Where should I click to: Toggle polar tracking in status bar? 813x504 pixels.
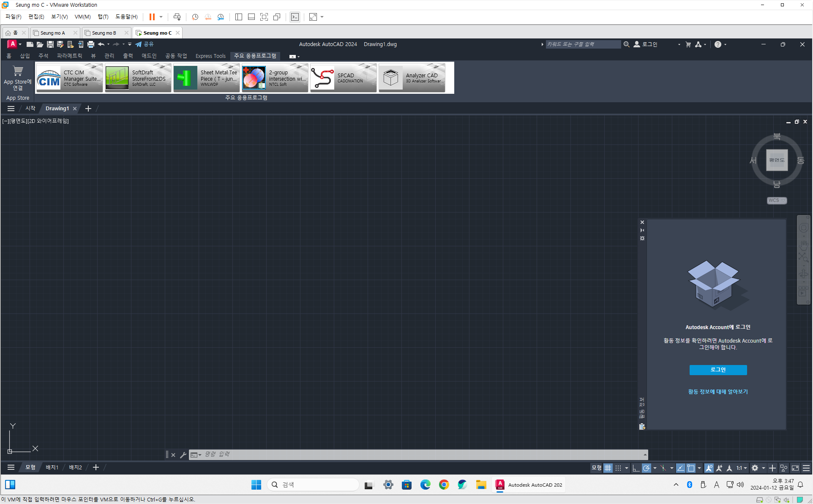646,468
